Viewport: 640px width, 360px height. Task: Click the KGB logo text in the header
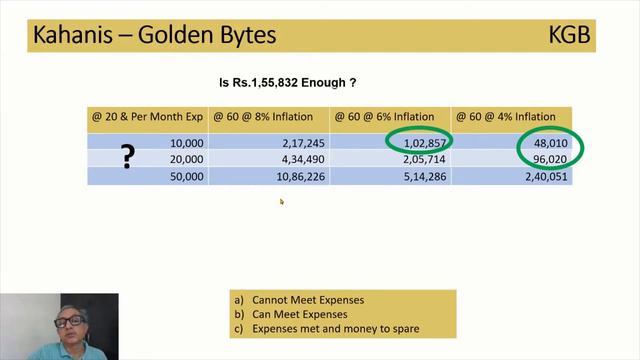pyautogui.click(x=569, y=35)
